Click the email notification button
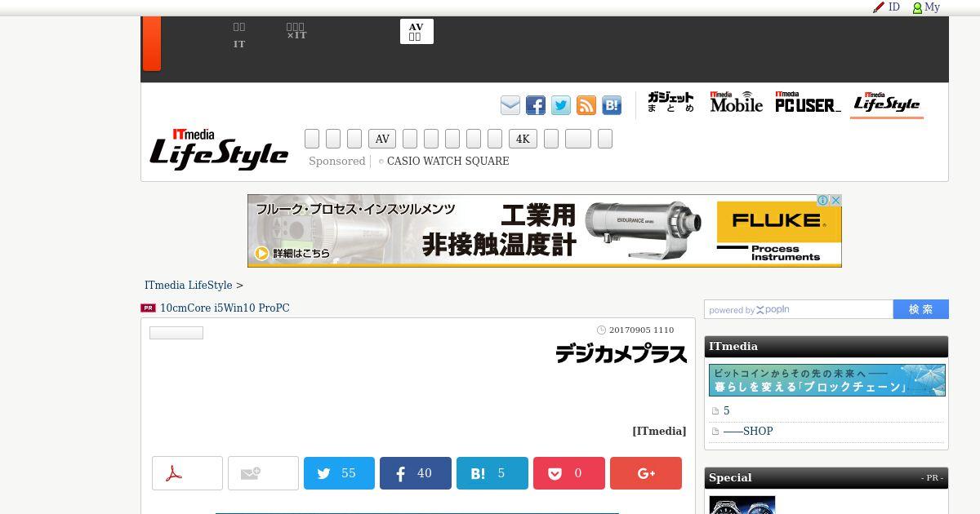This screenshot has height=514, width=980. coord(263,473)
